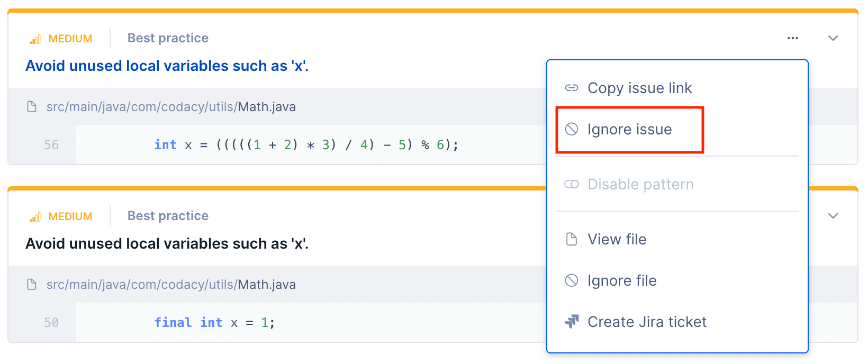Image resolution: width=868 pixels, height=364 pixels.
Task: Click the ban icon beside Ignore file
Action: pos(572,280)
